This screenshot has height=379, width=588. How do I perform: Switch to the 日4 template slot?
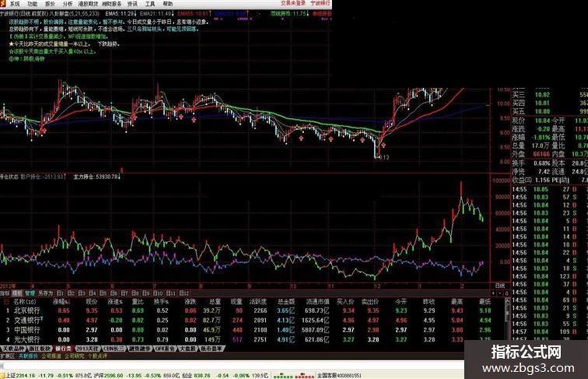(x=93, y=293)
